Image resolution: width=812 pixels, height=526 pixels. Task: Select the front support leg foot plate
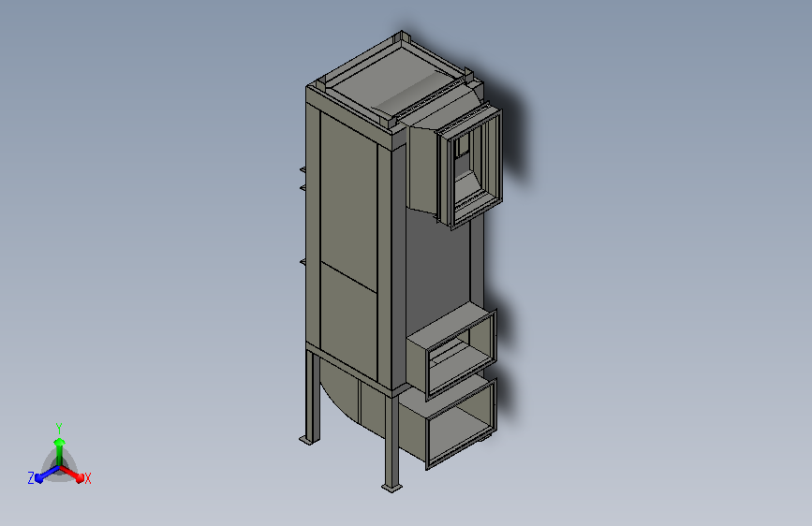391,488
